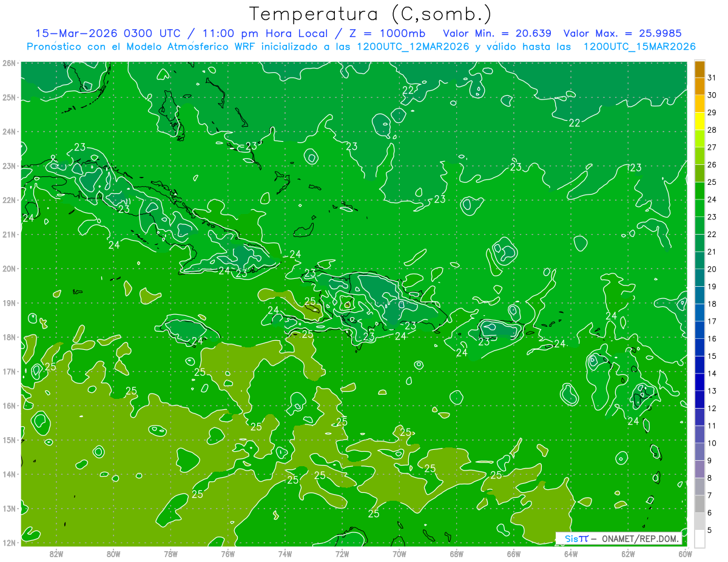Click the '18N' latitude axis label
Image resolution: width=728 pixels, height=562 pixels.
coord(9,337)
